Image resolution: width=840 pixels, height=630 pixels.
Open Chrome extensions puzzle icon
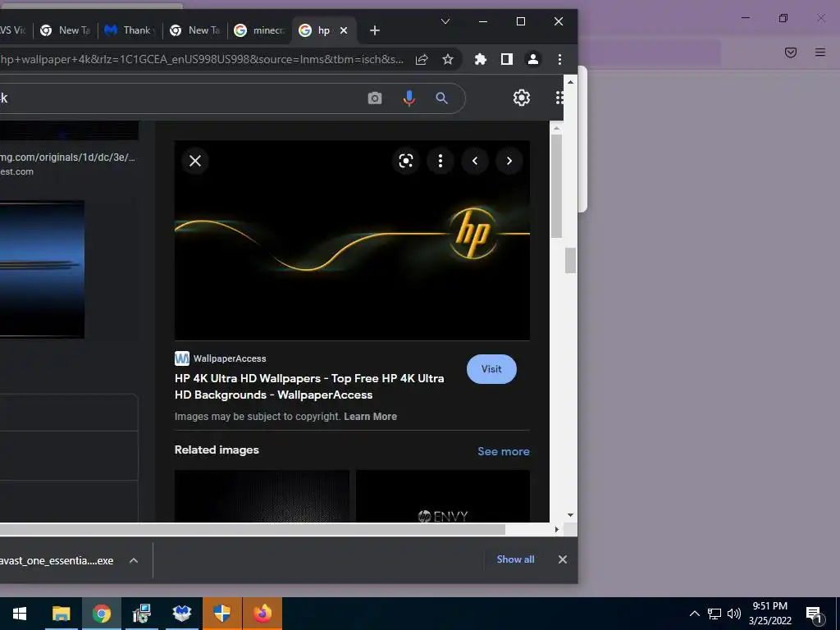481,59
